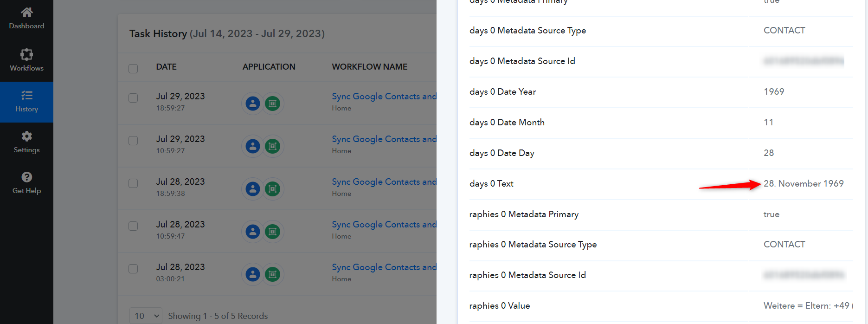868x324 pixels.
Task: Open workflow link for Jul 29 10:59:27 task
Action: coord(384,139)
